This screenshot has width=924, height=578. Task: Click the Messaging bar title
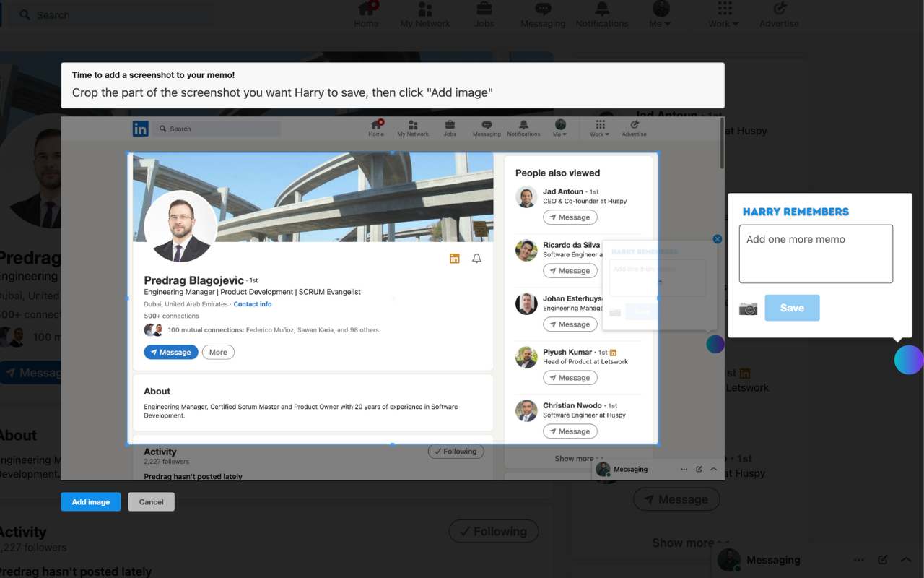pyautogui.click(x=773, y=560)
